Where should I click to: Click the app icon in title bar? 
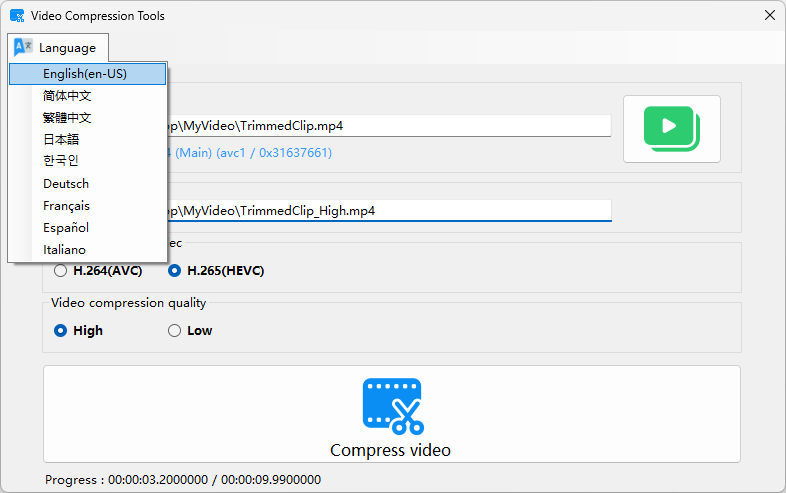17,16
